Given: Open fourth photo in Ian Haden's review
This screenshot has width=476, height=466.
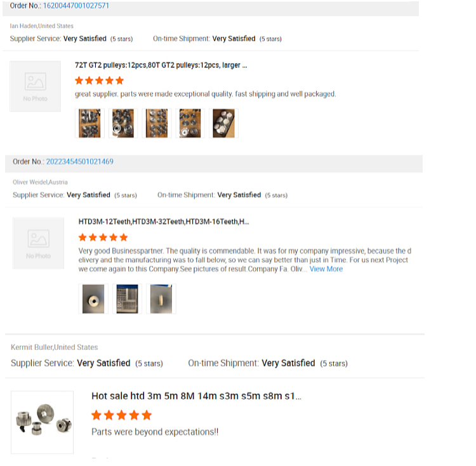Looking at the screenshot, I should (190, 123).
